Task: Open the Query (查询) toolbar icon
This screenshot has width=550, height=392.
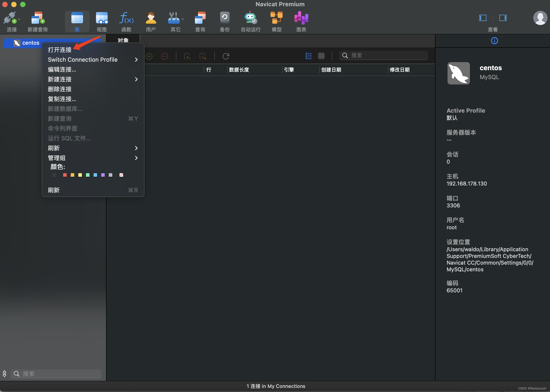Action: tap(200, 18)
